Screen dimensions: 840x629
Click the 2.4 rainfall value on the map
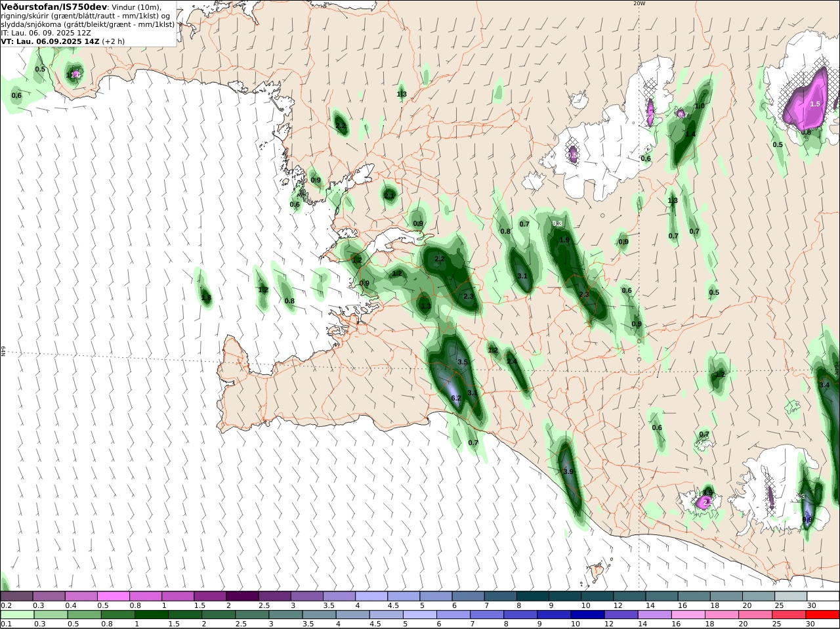click(512, 362)
